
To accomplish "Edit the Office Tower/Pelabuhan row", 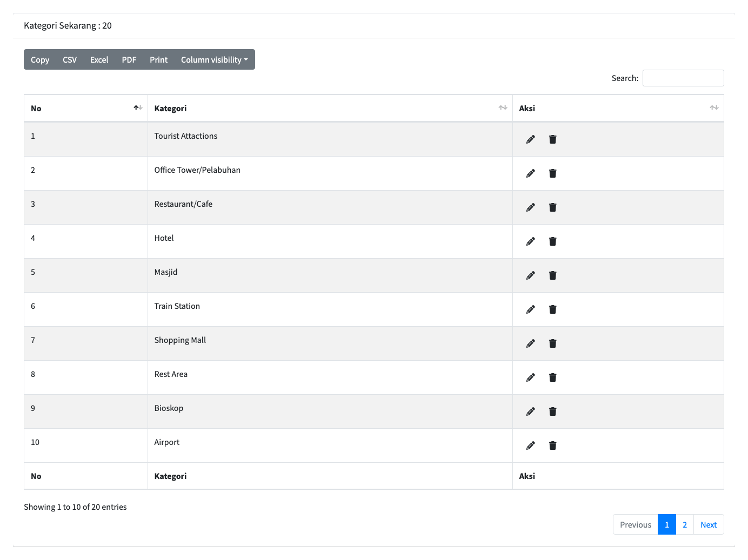I will point(531,173).
